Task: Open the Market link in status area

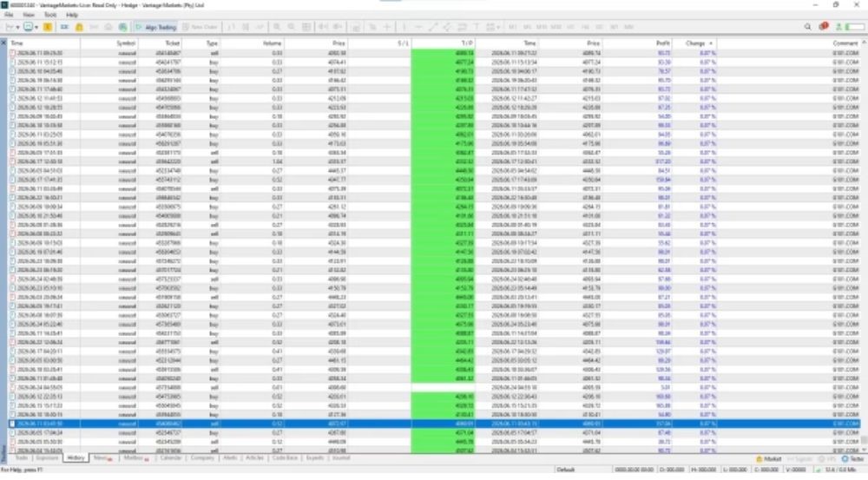Action: click(769, 459)
